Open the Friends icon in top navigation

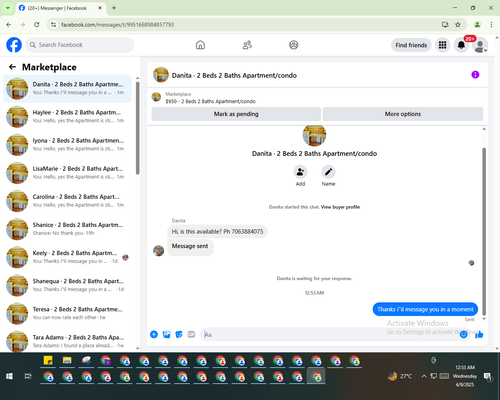[247, 45]
